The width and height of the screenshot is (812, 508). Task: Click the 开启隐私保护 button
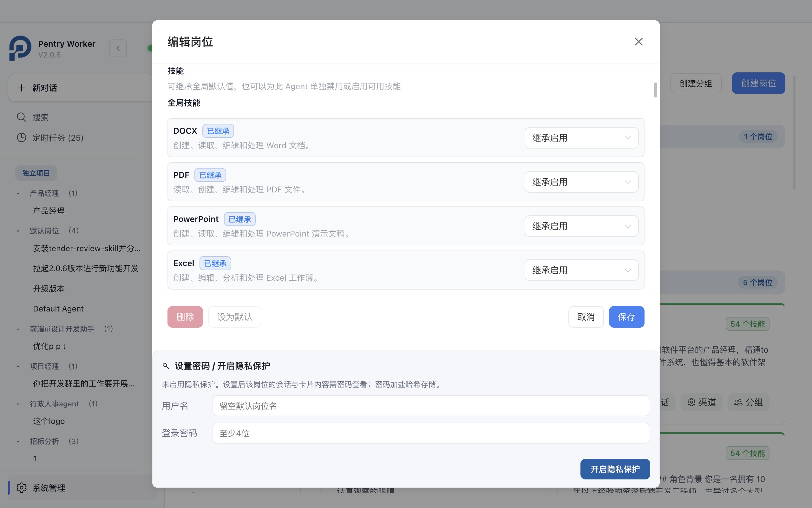615,469
